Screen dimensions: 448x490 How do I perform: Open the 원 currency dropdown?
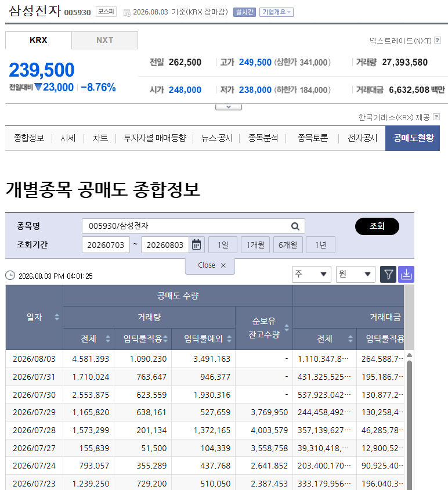click(x=356, y=275)
